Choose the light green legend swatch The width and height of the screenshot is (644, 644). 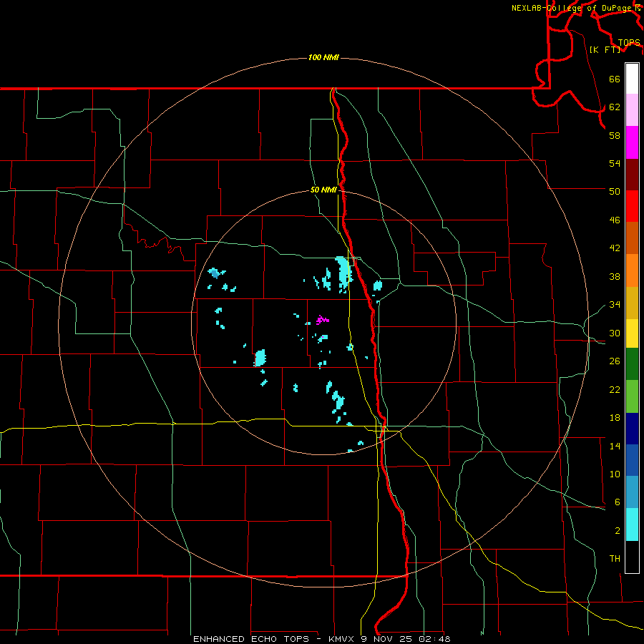click(632, 396)
